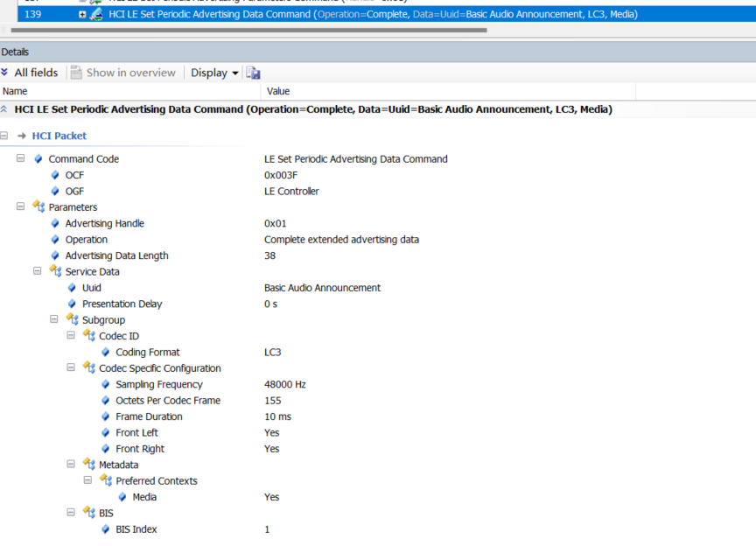Click the Name column header
Viewport: 756px width, 546px height.
16,91
